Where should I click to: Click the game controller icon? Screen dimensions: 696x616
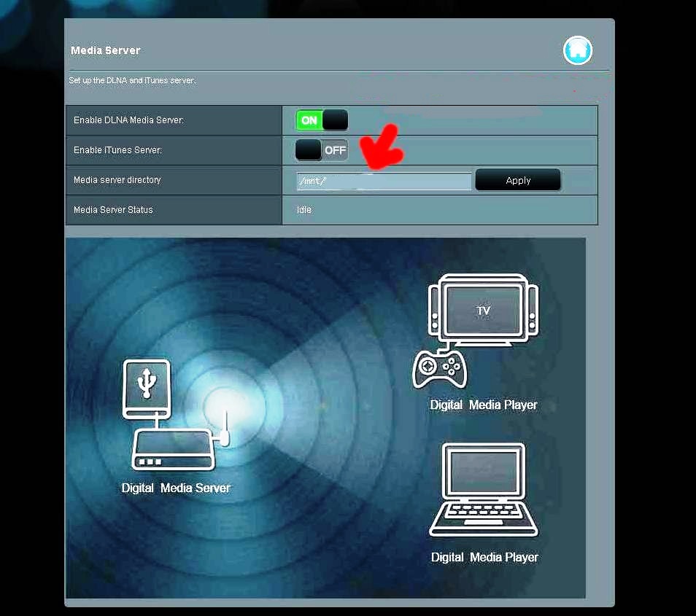tap(439, 368)
